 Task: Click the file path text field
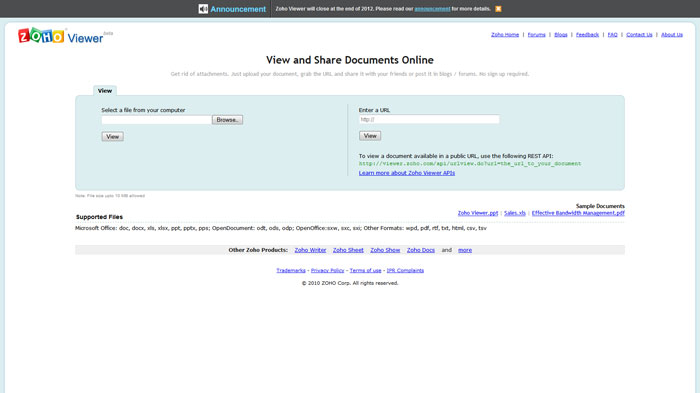click(157, 120)
